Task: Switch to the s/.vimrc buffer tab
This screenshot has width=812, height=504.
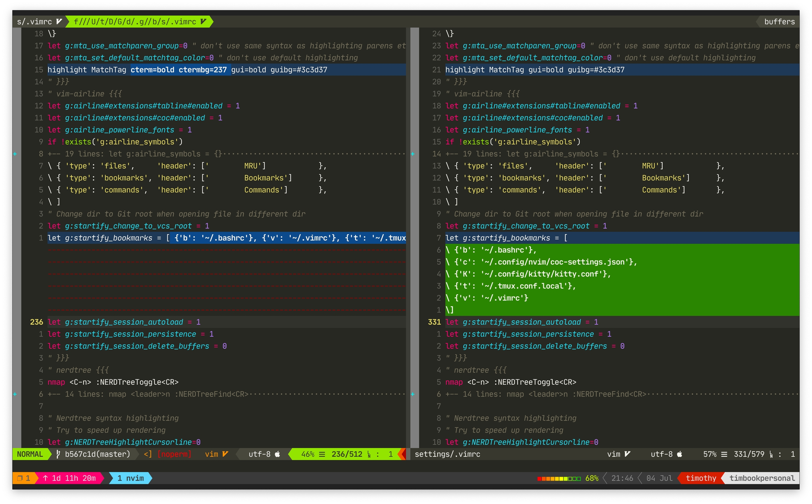Action: point(35,21)
